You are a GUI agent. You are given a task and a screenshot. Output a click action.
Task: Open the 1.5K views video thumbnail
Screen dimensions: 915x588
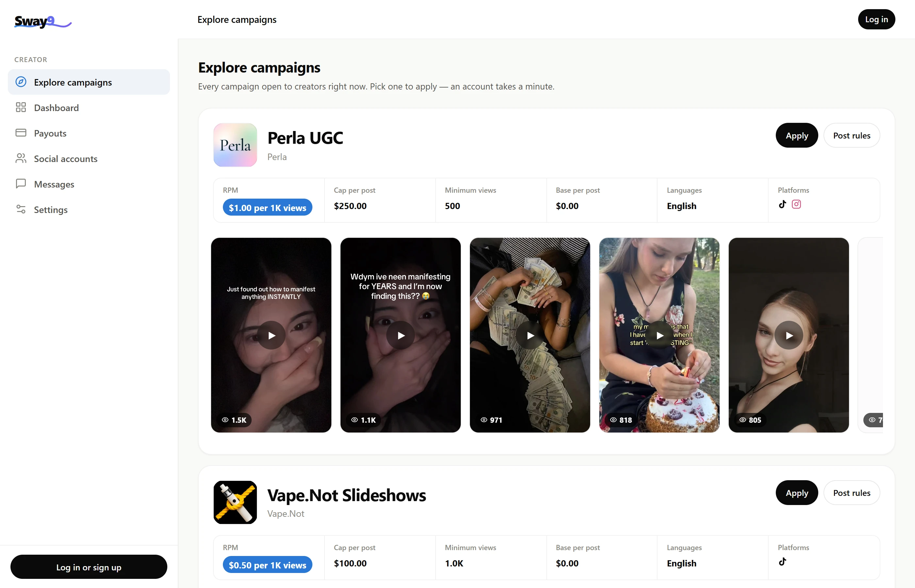271,335
